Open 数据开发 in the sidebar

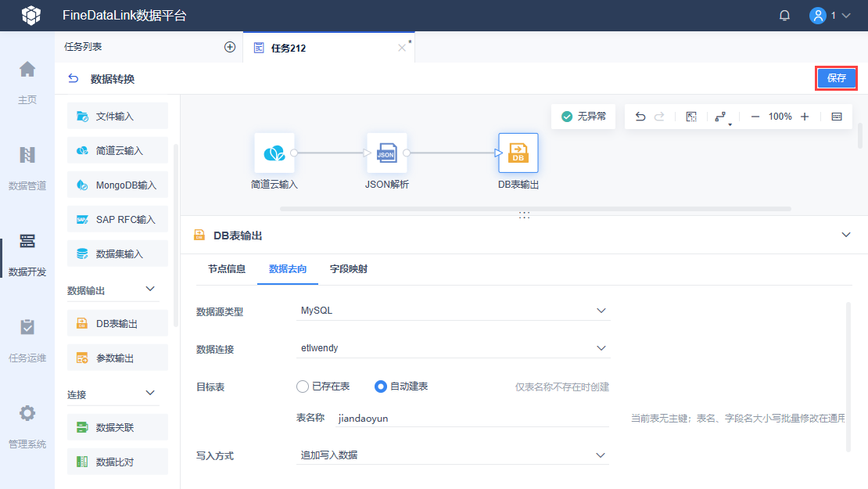coord(27,254)
